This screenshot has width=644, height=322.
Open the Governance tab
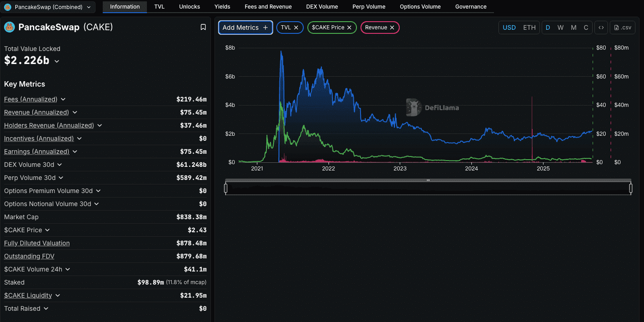[471, 7]
